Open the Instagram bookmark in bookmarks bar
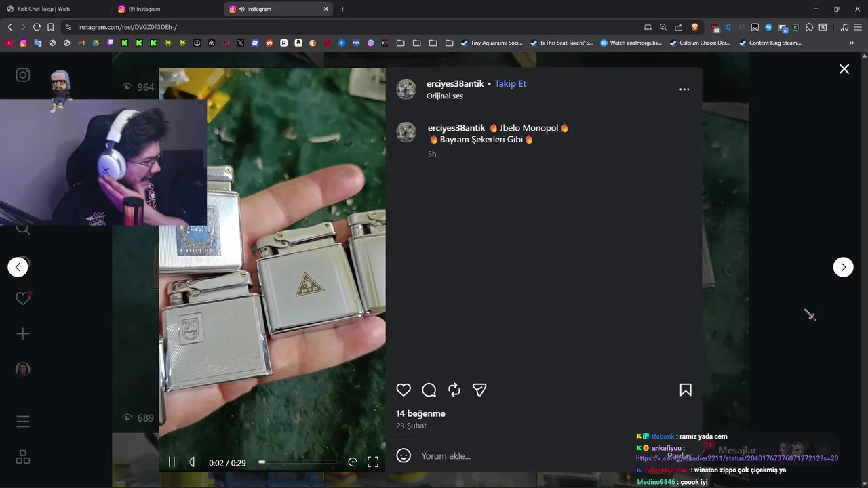Screen dimensions: 868x488 [23, 43]
